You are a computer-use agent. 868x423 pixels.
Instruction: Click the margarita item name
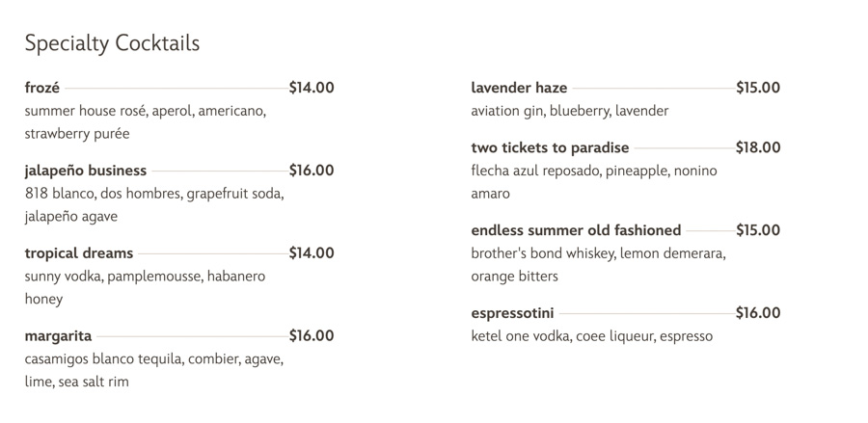pos(59,336)
